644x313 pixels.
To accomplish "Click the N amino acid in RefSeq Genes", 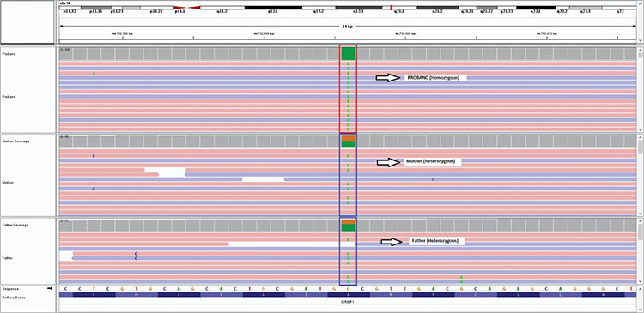I will [x=391, y=294].
